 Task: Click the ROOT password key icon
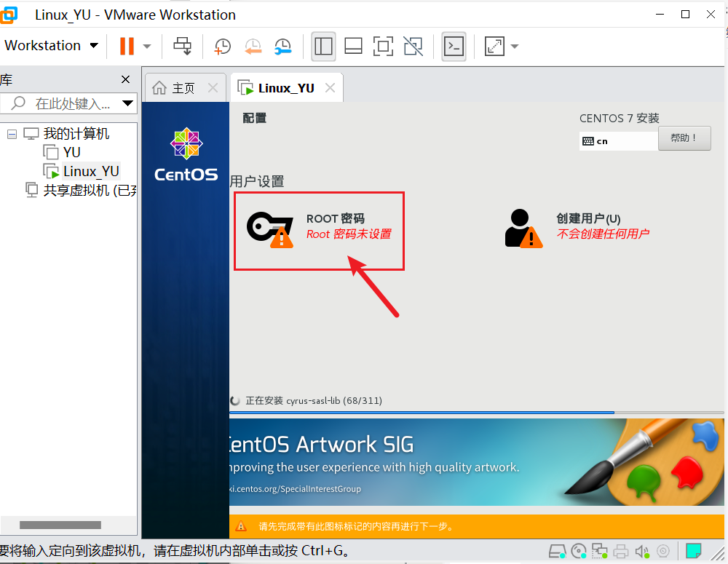(x=270, y=229)
